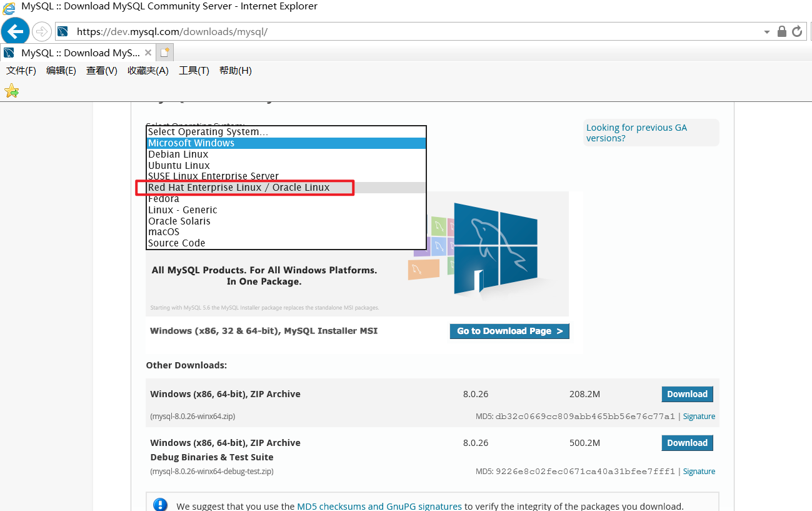Click the favorites star icon with arrow
The width and height of the screenshot is (812, 511).
point(12,91)
